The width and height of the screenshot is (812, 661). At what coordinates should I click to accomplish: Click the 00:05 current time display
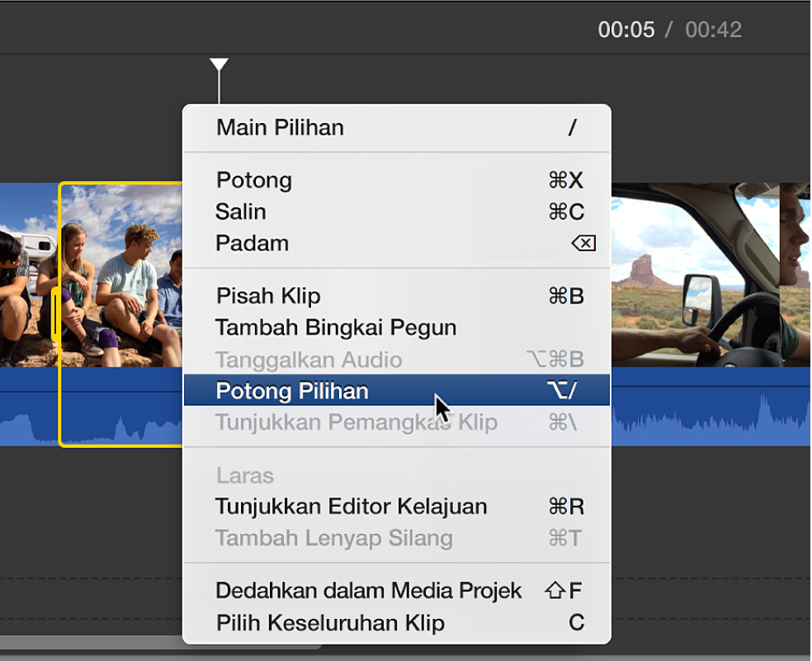626,31
